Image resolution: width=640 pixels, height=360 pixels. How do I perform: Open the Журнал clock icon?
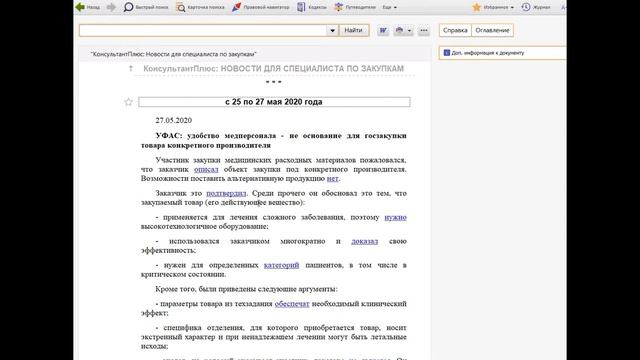(x=526, y=7)
